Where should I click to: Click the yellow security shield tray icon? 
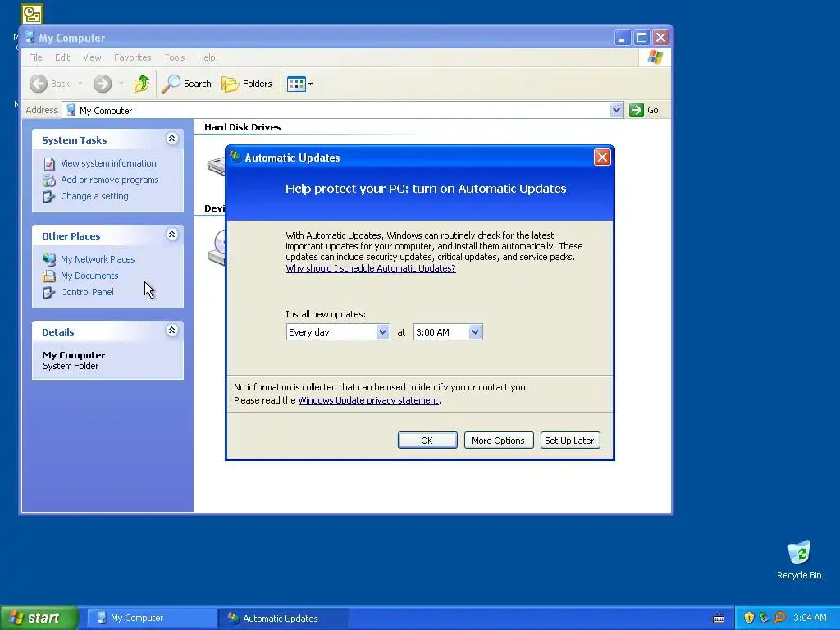pyautogui.click(x=749, y=619)
